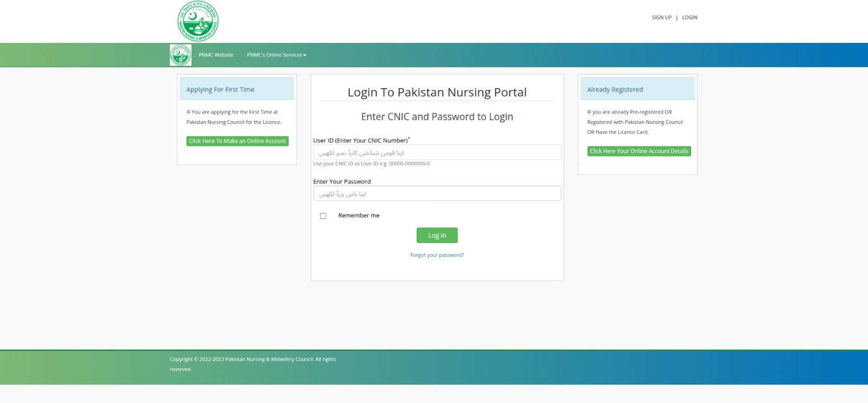Screen dimensions: 868x403
Task: Focus the Enter Your Password field
Action: click(x=437, y=194)
